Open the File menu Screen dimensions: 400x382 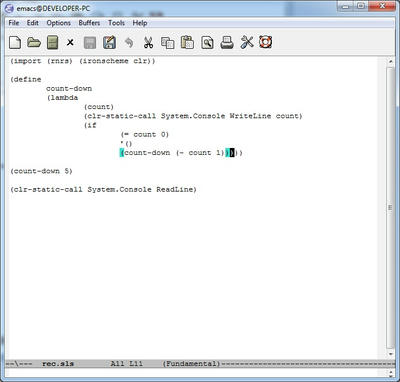pyautogui.click(x=14, y=23)
